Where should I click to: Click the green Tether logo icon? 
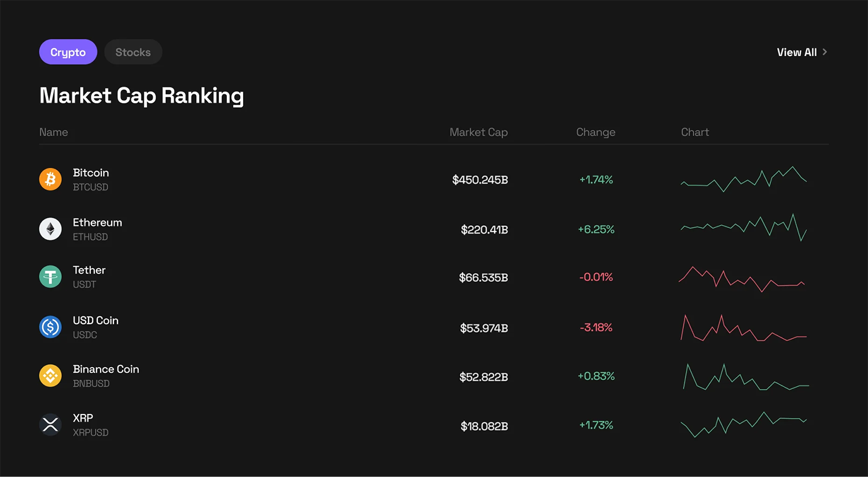[x=50, y=277]
